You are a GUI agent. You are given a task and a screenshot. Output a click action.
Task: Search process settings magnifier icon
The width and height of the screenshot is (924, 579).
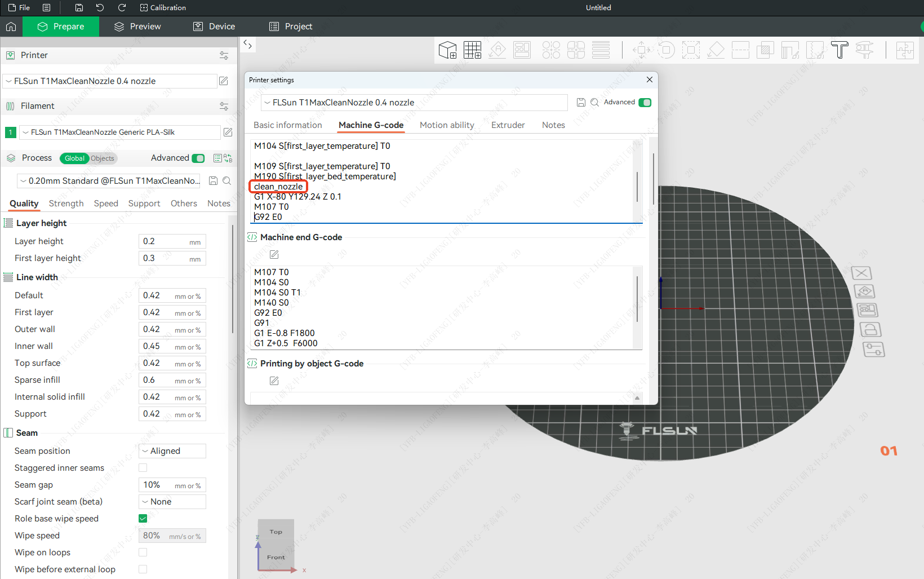pyautogui.click(x=226, y=181)
